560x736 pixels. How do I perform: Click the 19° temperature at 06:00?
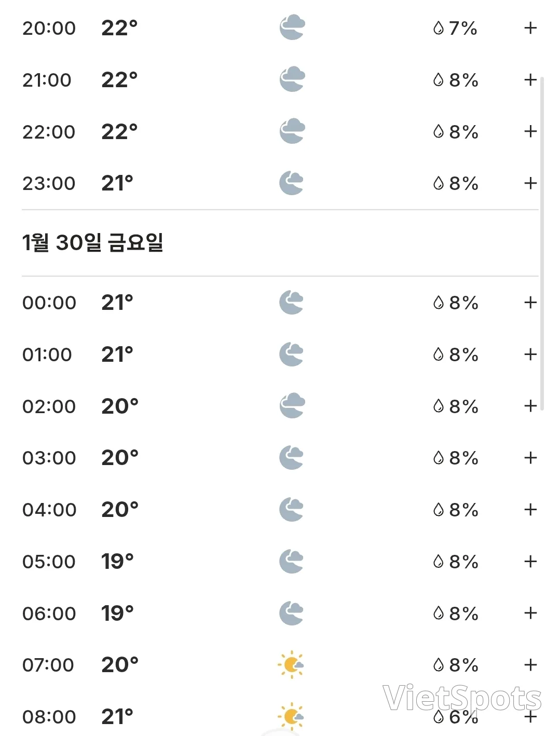coord(117,614)
